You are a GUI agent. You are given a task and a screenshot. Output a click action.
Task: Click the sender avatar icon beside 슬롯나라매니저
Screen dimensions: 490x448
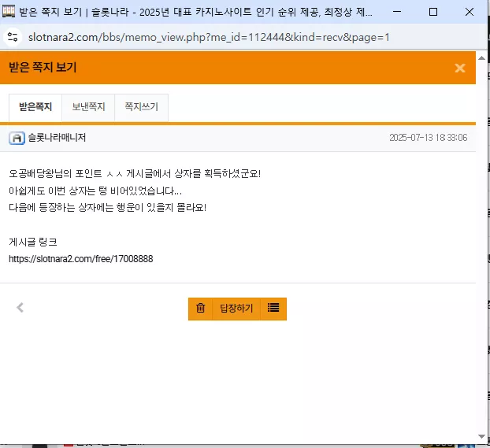coord(17,138)
